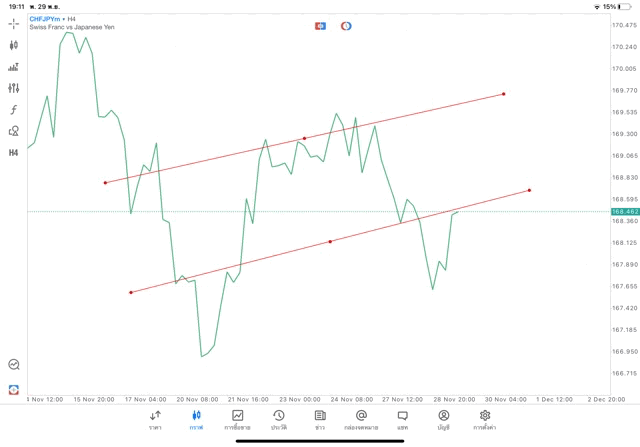
Task: Tap the red and blue trade panel icon
Action: [x=320, y=26]
